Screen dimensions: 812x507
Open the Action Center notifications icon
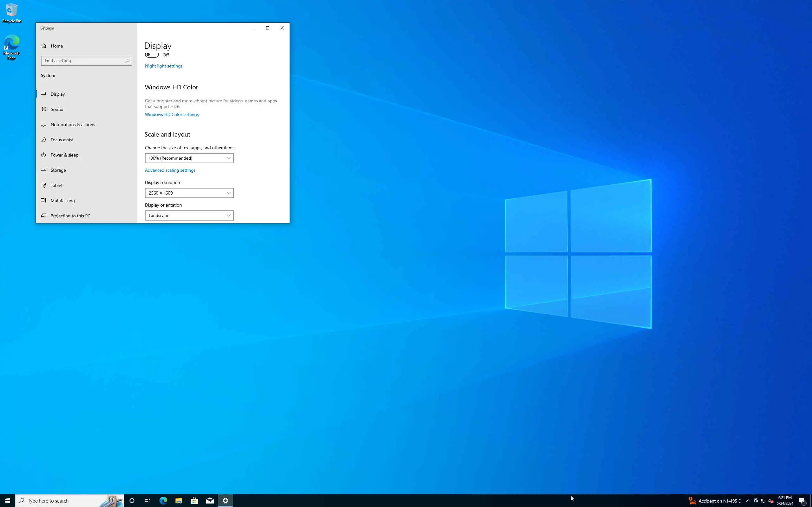(802, 501)
